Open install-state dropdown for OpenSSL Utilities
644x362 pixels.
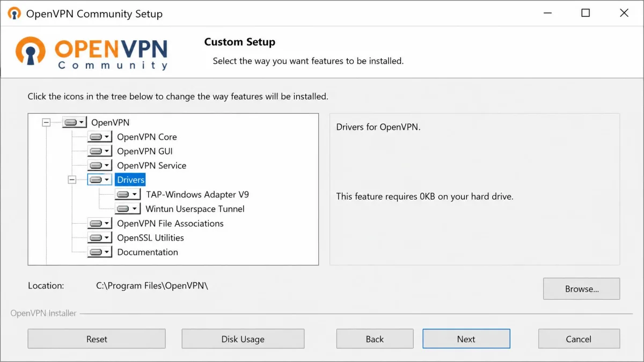point(100,238)
